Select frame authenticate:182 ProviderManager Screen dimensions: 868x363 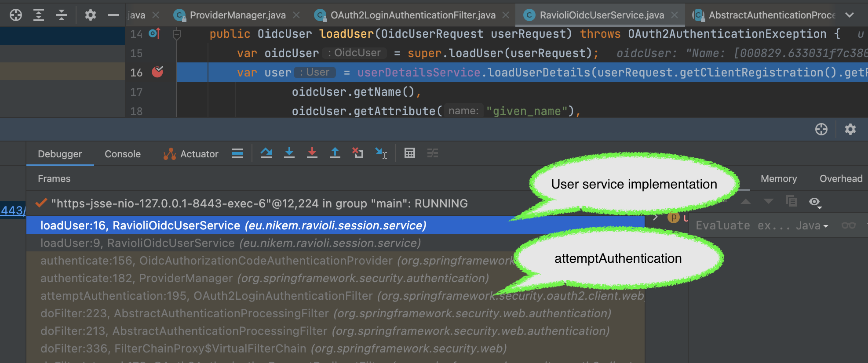(x=336, y=278)
